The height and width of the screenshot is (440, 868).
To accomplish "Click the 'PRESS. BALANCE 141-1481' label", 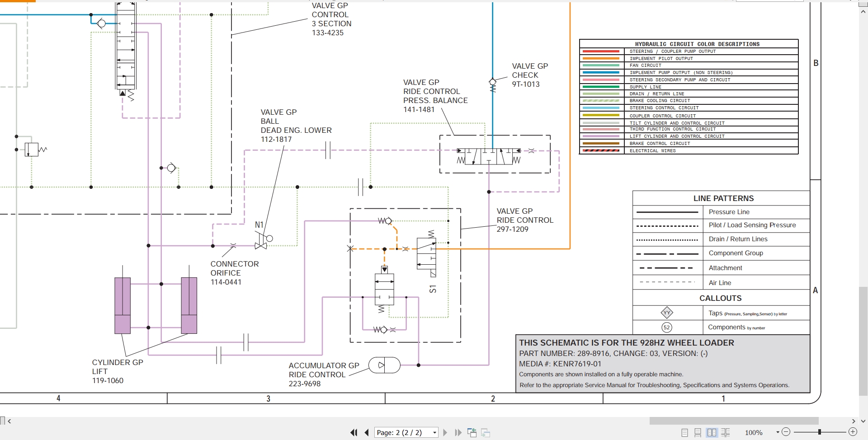I will (435, 105).
